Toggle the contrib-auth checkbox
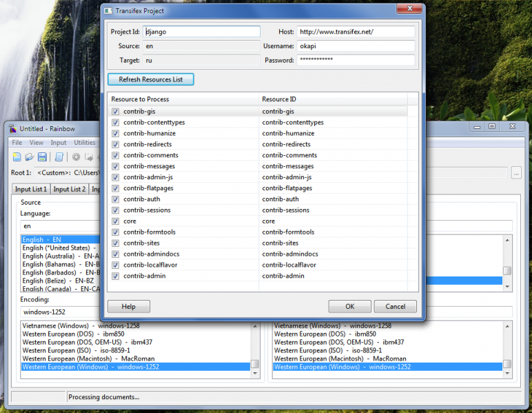This screenshot has height=413, width=532. (115, 199)
